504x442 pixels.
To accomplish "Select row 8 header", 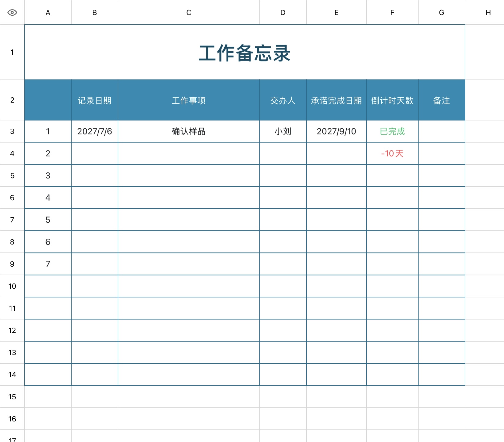I will (12, 242).
